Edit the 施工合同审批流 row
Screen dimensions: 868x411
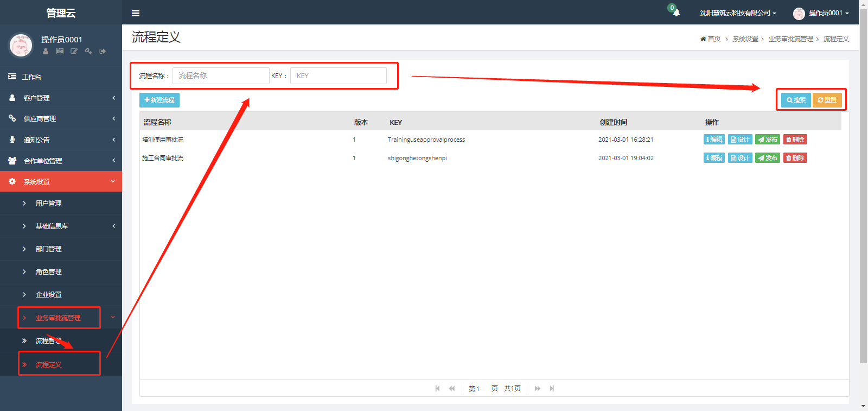(x=714, y=158)
